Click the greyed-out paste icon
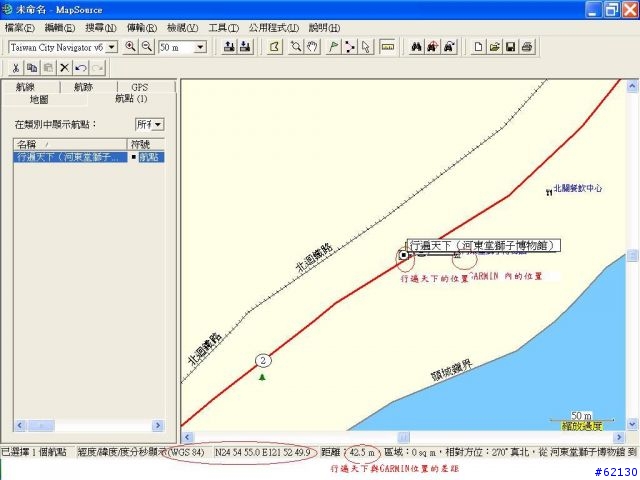 pyautogui.click(x=48, y=68)
